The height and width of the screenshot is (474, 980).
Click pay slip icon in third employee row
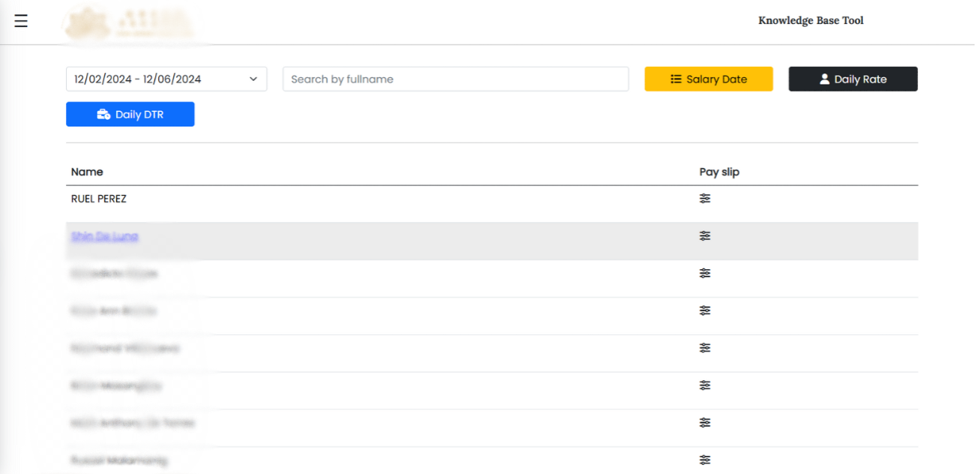point(704,274)
